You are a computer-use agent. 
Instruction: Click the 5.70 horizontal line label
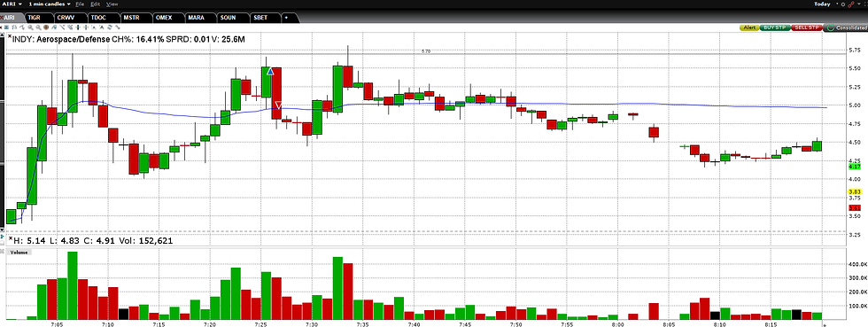pos(426,51)
